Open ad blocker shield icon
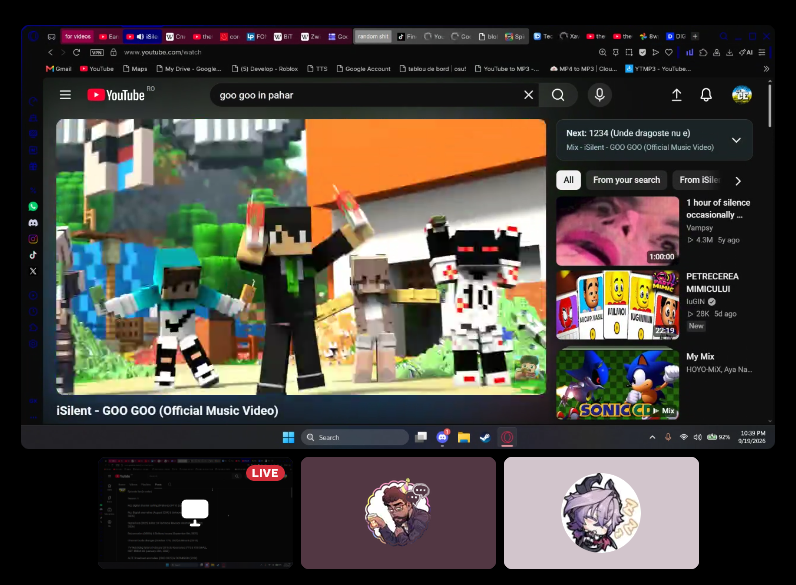796x585 pixels. click(x=642, y=52)
